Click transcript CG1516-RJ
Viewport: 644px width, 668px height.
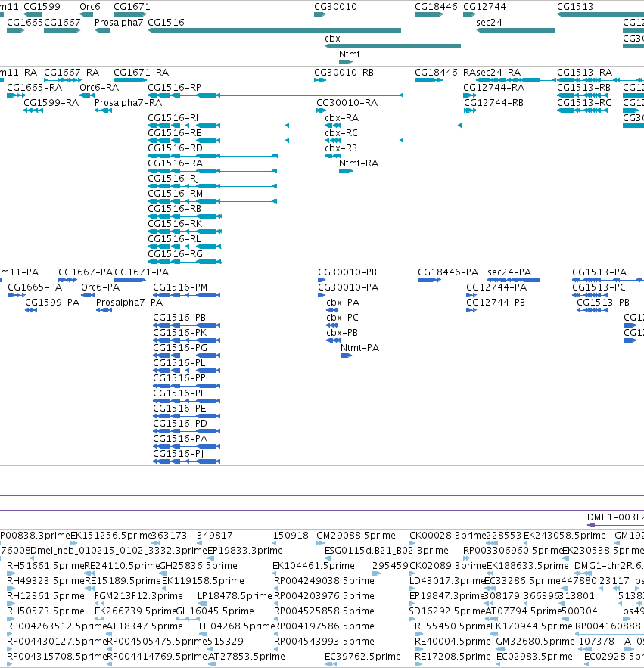[x=212, y=186]
